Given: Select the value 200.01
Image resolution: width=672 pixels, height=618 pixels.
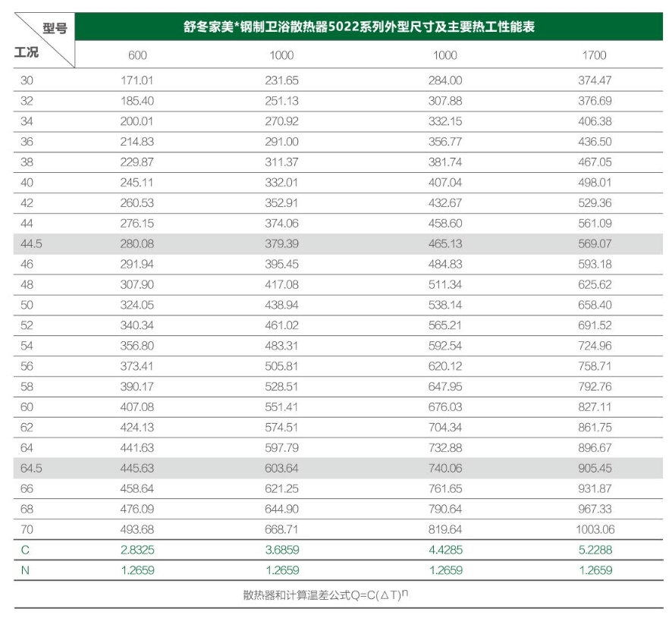Looking at the screenshot, I should coord(137,121).
